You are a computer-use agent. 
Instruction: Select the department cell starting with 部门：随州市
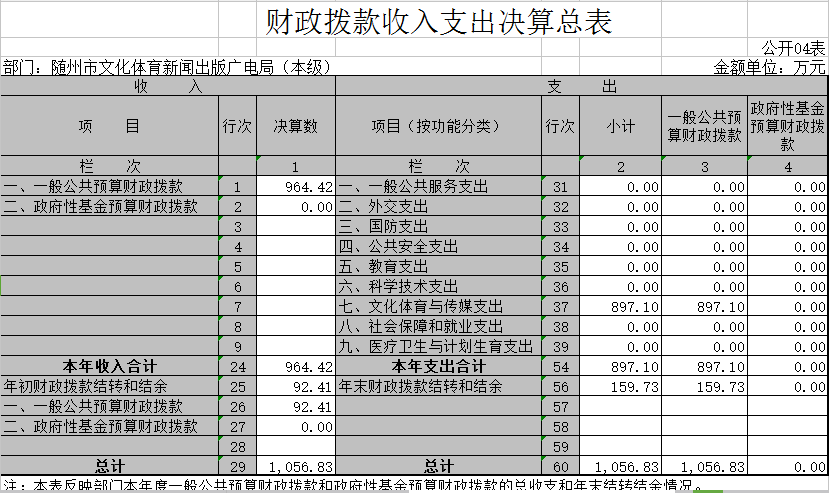click(x=166, y=68)
